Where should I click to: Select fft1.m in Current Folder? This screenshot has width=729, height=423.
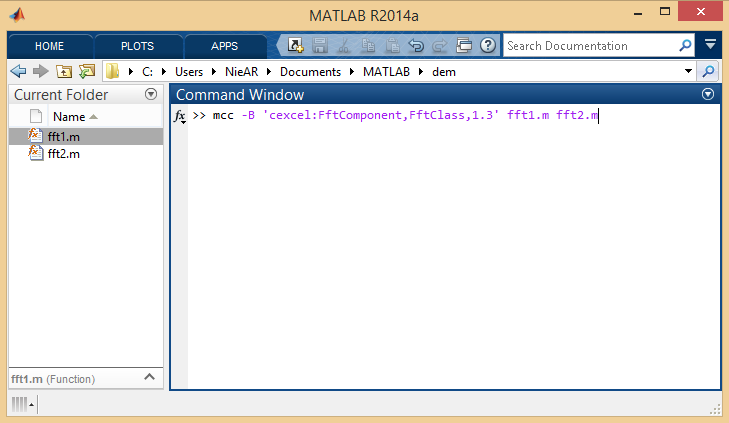point(64,137)
